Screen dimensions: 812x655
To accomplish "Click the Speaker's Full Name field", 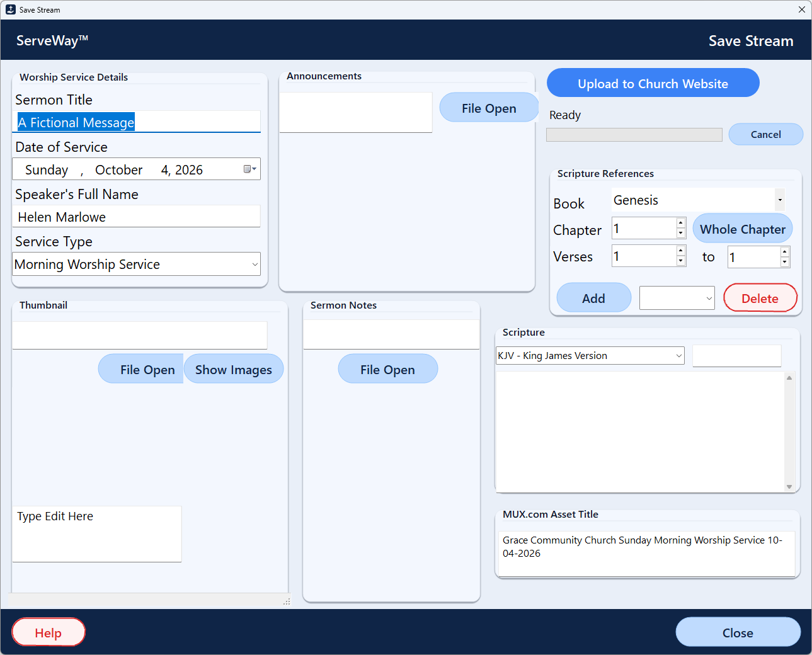I will point(136,217).
